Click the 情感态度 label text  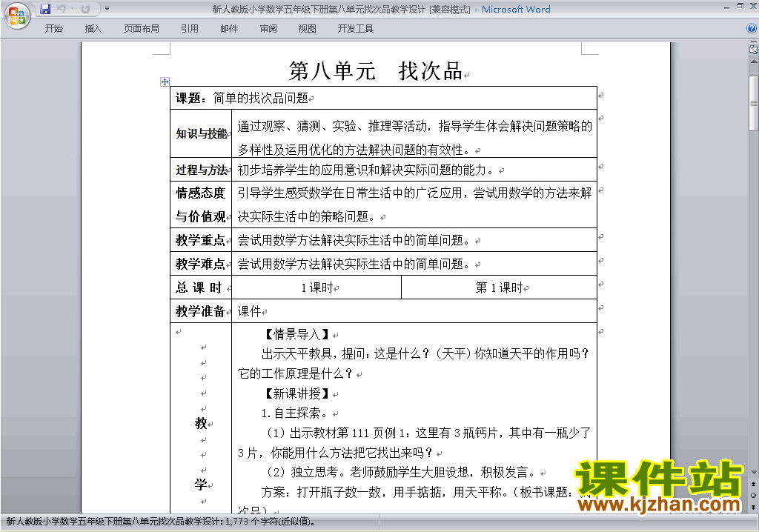coord(200,193)
